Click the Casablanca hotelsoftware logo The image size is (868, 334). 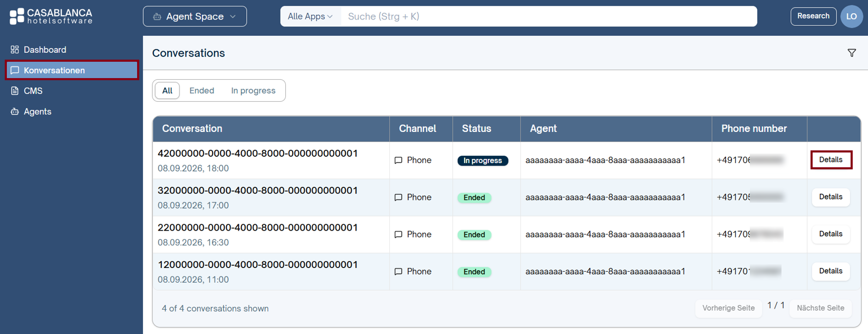[51, 16]
